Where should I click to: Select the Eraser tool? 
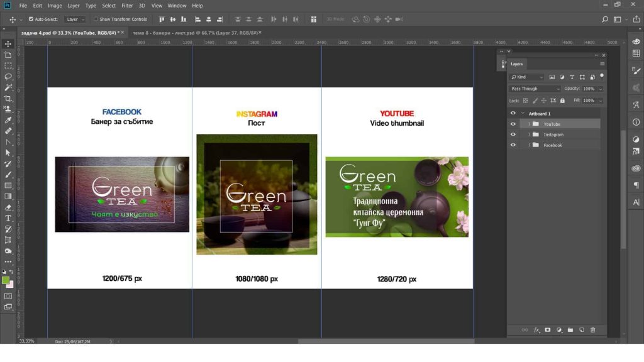click(x=8, y=207)
